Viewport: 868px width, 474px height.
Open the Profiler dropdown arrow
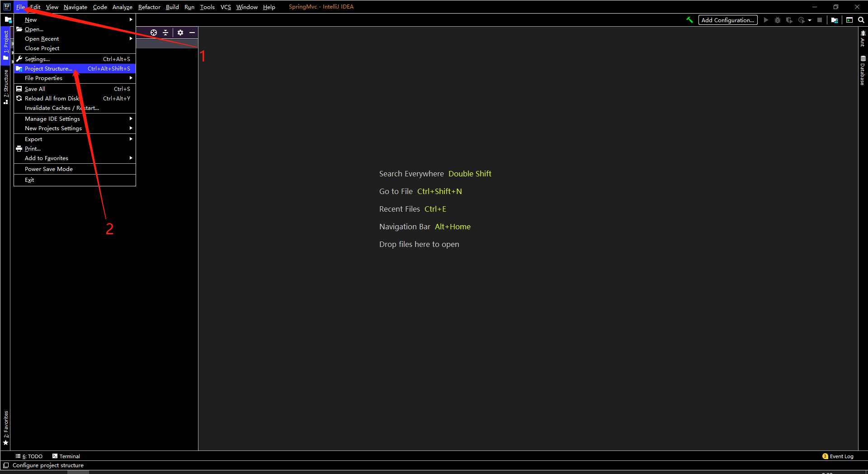(810, 20)
